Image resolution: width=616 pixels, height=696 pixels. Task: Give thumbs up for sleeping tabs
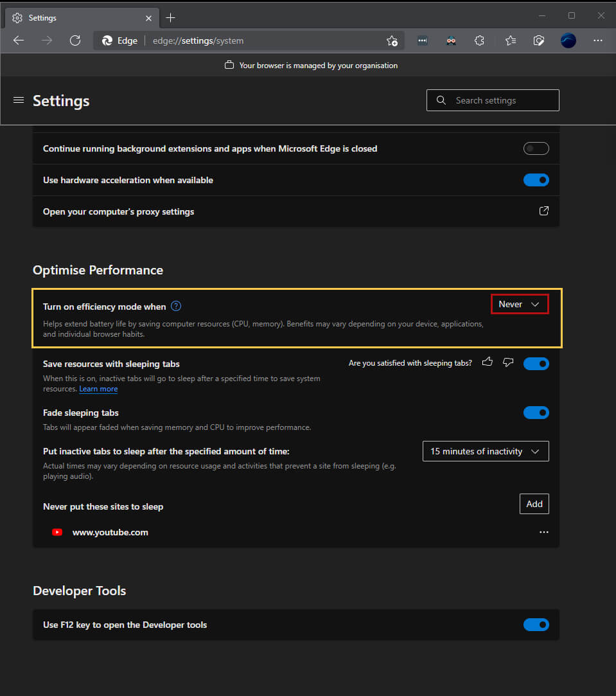pos(488,362)
